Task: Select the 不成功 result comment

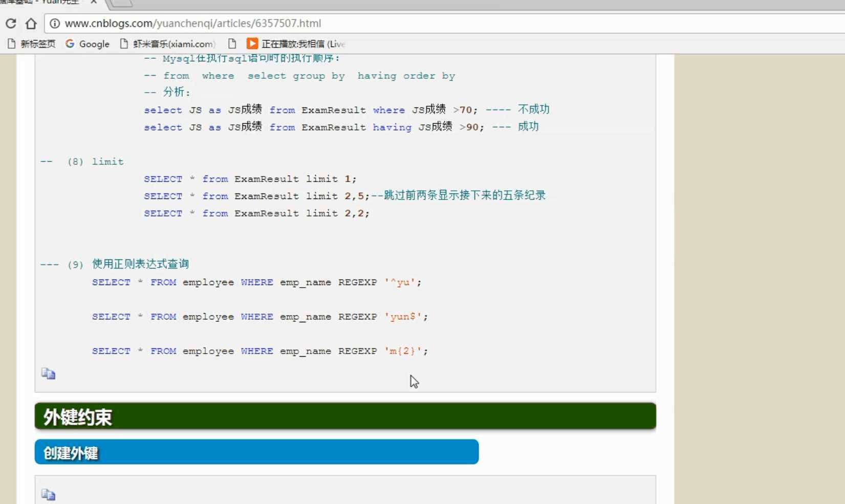Action: [533, 109]
